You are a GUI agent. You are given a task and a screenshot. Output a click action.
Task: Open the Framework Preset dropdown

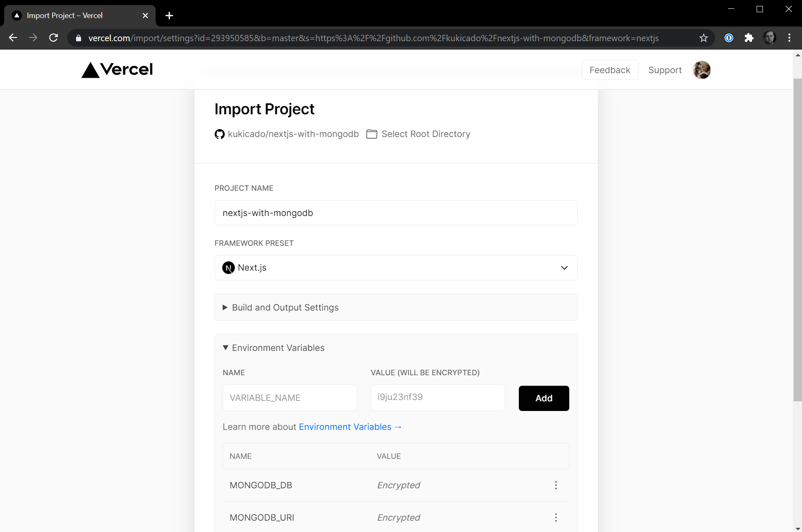[396, 268]
